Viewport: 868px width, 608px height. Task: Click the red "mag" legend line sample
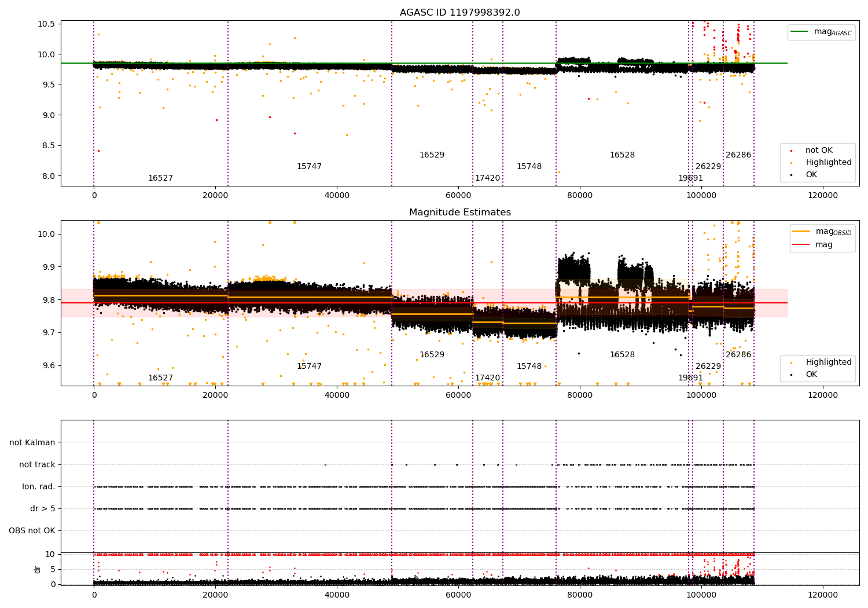[801, 244]
